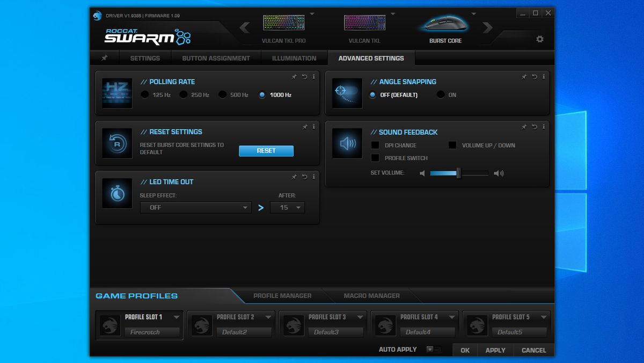
Task: Click the low volume speaker icon
Action: click(422, 173)
